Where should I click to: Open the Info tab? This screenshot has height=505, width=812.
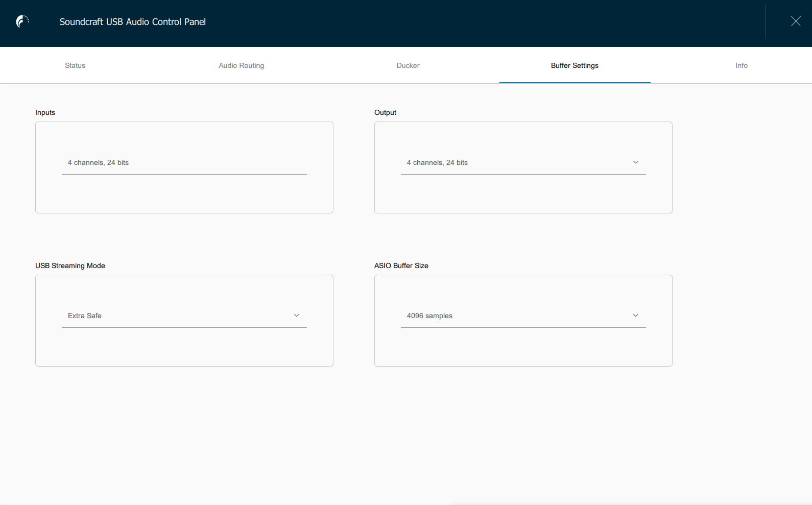(x=742, y=65)
